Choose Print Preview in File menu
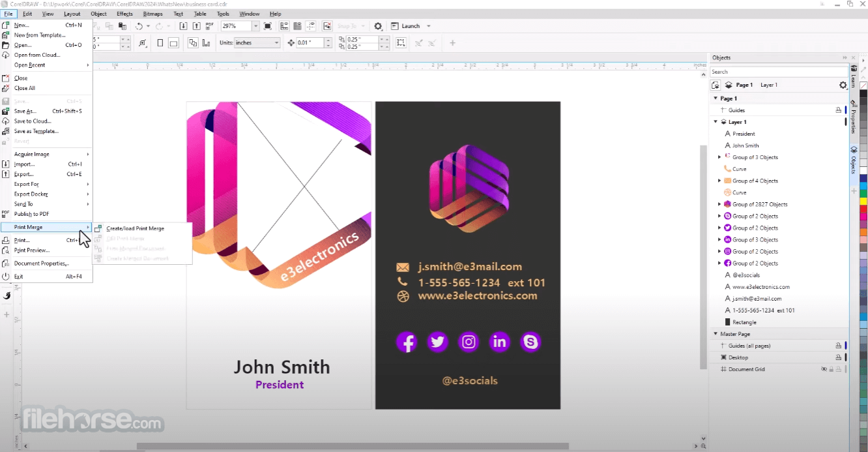868x452 pixels. [x=46, y=250]
